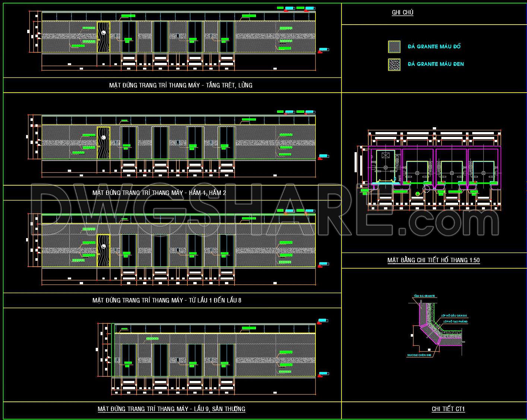This screenshot has width=527, height=420.
Task: Select the ĐÁ GRANITE MÀU ĐỎ legend label
Action: (x=434, y=47)
